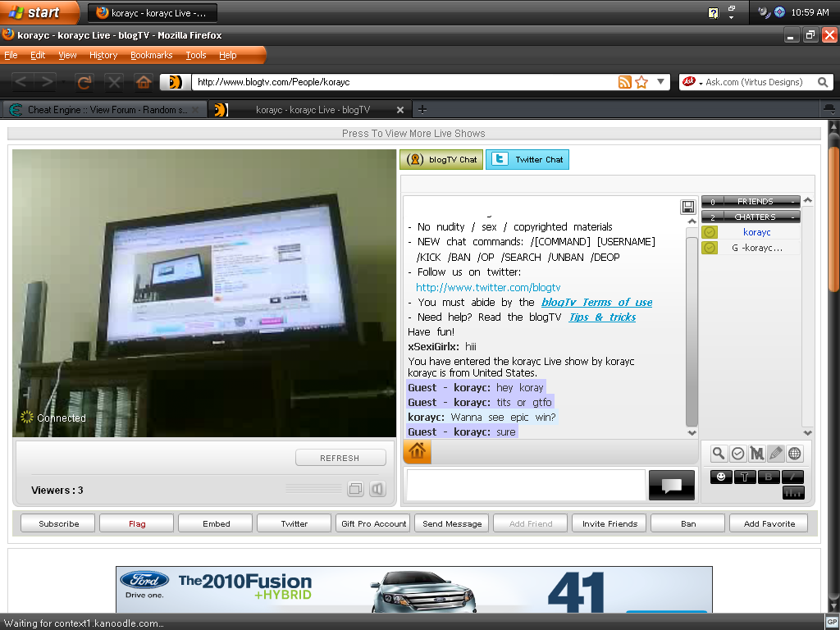Click the orange home icon below the chat
Screen dimensions: 840x630
point(418,452)
